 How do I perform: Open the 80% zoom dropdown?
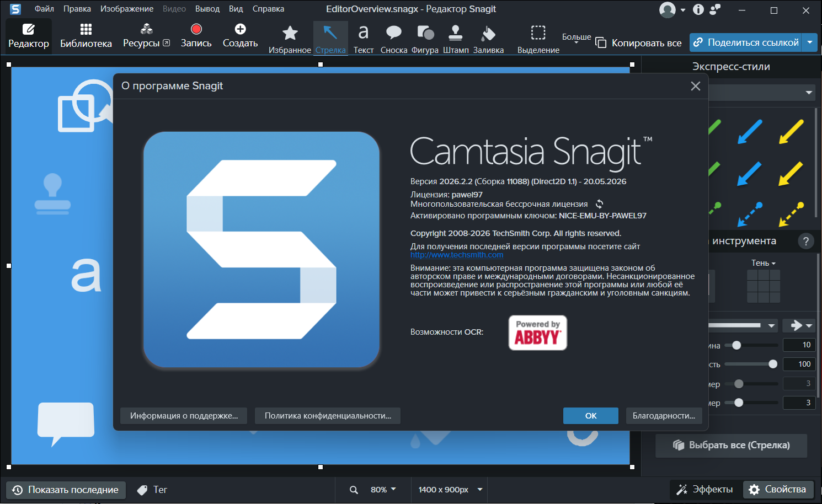click(x=383, y=490)
